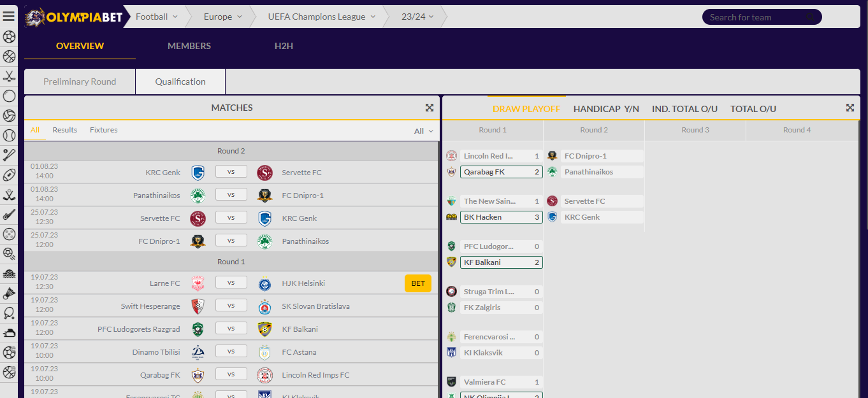This screenshot has height=398, width=868.
Task: Expand the 23/24 season dropdown
Action: pyautogui.click(x=417, y=17)
